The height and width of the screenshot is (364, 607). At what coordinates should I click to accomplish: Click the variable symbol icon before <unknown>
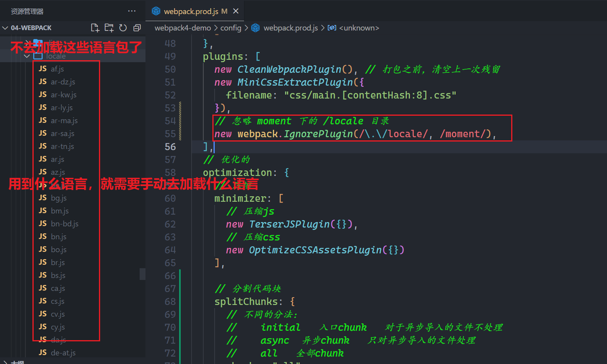[332, 28]
